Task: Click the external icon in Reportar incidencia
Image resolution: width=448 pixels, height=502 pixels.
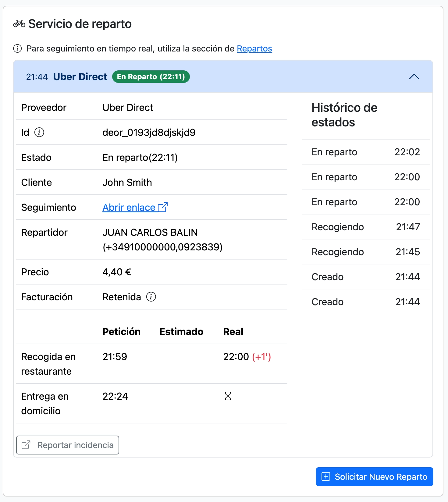Action: click(x=26, y=445)
